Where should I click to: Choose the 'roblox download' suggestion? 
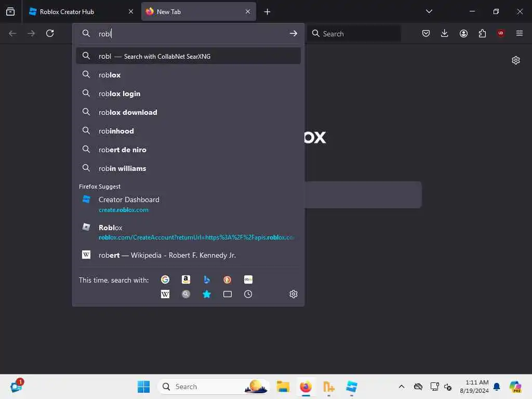click(188, 112)
